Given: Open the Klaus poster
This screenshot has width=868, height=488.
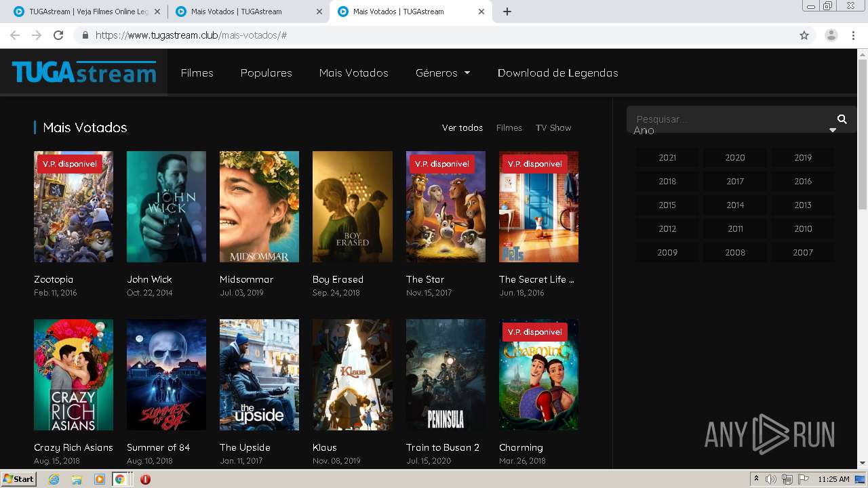Looking at the screenshot, I should coord(352,375).
